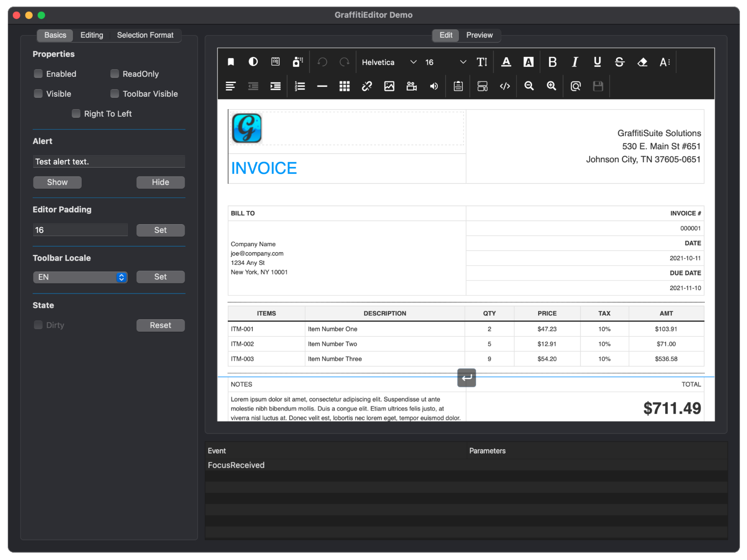Open the text highlight color icon
Screen dimensions: 747x560
(528, 62)
